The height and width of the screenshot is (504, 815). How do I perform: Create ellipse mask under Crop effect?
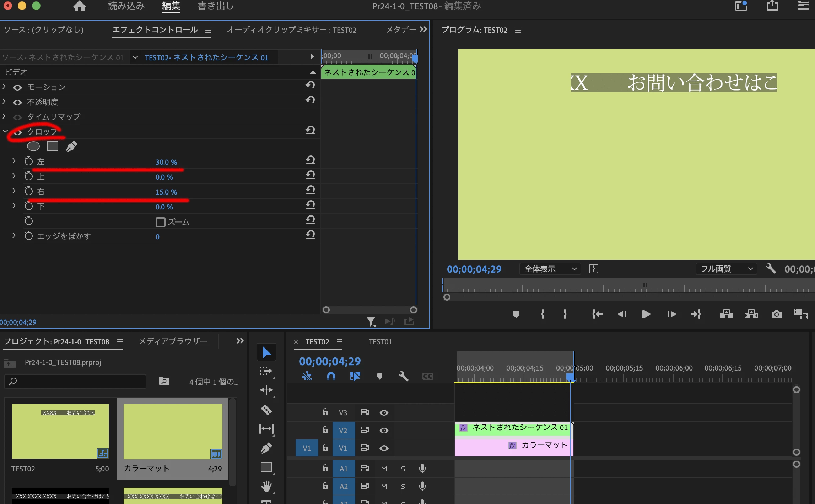point(33,146)
